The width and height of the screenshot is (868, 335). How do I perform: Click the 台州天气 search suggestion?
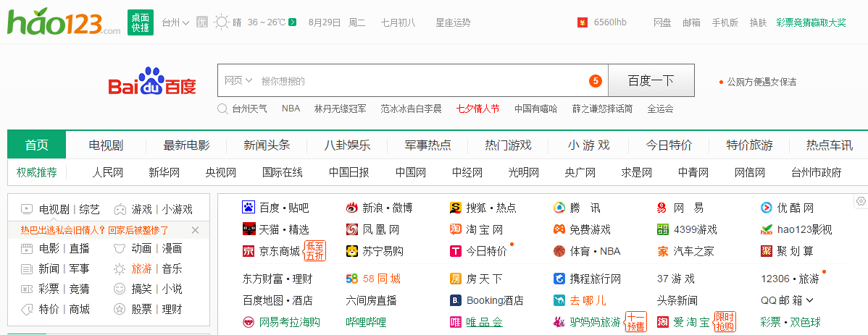(249, 109)
